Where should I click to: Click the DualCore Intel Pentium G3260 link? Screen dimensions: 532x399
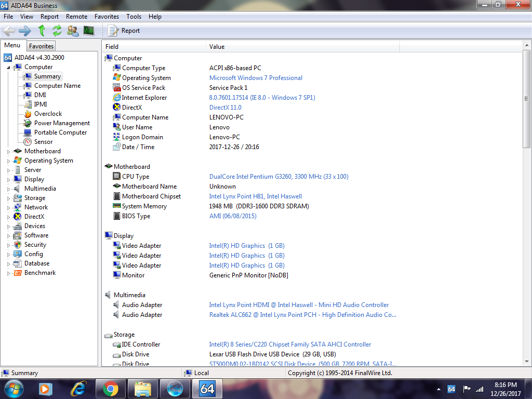click(x=278, y=177)
